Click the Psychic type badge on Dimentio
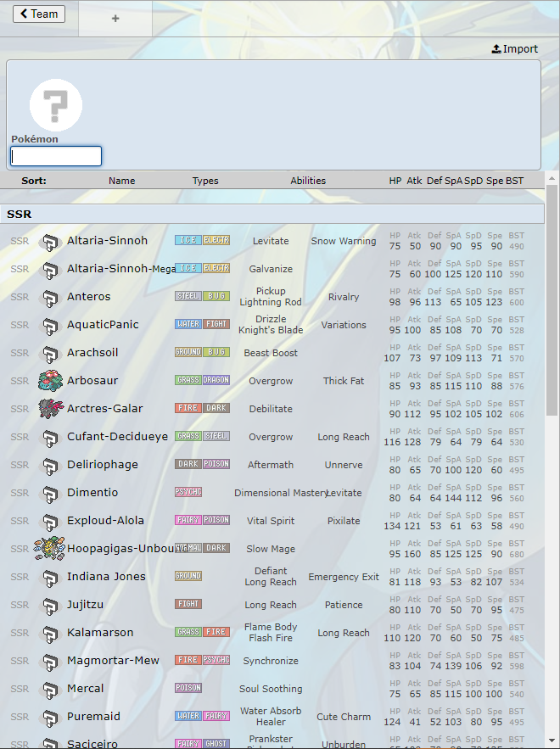This screenshot has width=560, height=749. (188, 491)
